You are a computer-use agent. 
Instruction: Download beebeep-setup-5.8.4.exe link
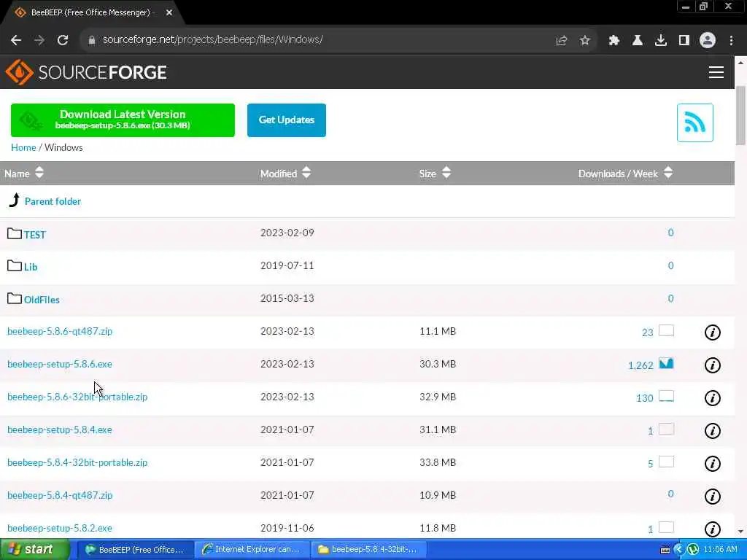point(60,430)
